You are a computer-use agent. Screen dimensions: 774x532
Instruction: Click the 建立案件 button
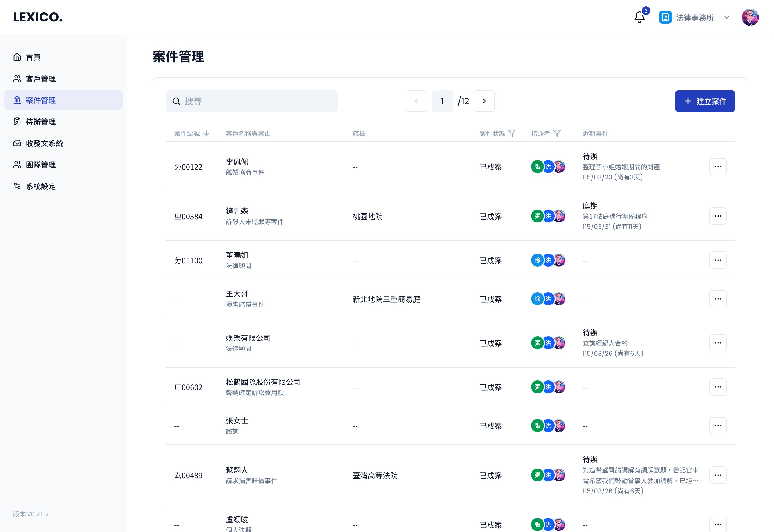(x=705, y=101)
